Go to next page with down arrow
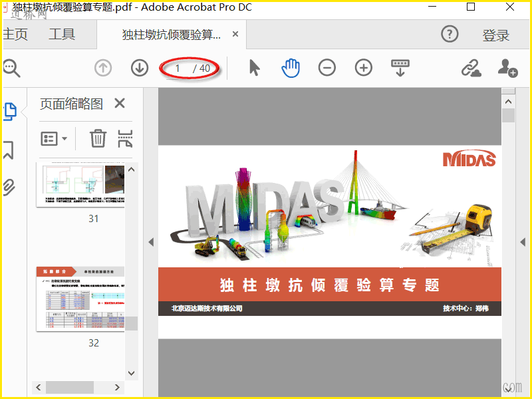This screenshot has width=532, height=399. tap(140, 68)
